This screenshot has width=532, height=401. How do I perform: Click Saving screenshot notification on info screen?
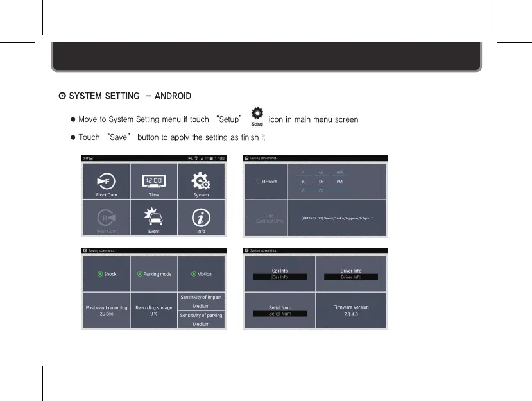pos(261,250)
